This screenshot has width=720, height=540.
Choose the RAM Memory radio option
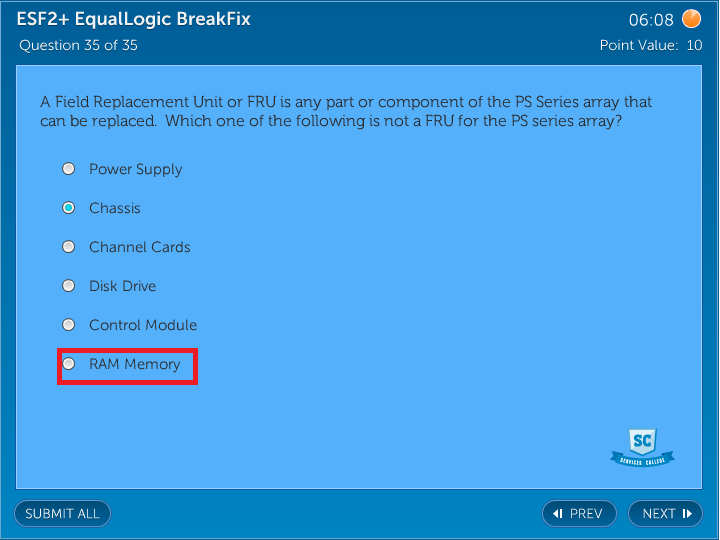pyautogui.click(x=69, y=364)
